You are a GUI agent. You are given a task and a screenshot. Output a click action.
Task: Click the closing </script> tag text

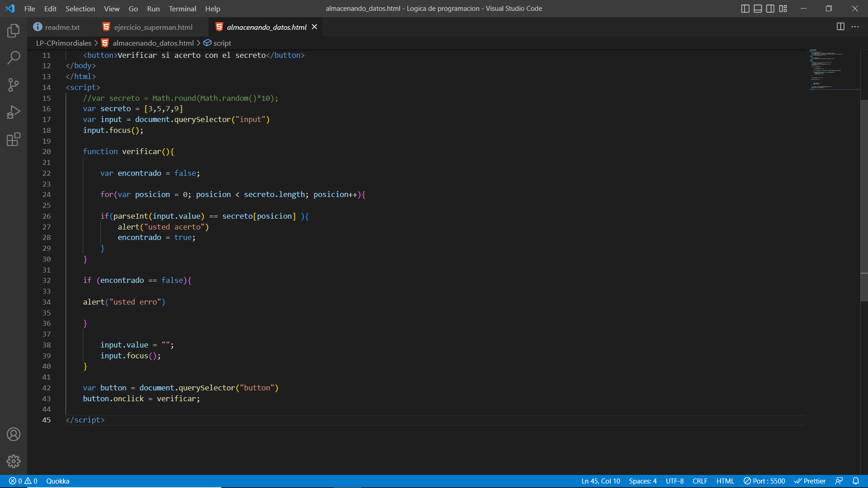85,420
